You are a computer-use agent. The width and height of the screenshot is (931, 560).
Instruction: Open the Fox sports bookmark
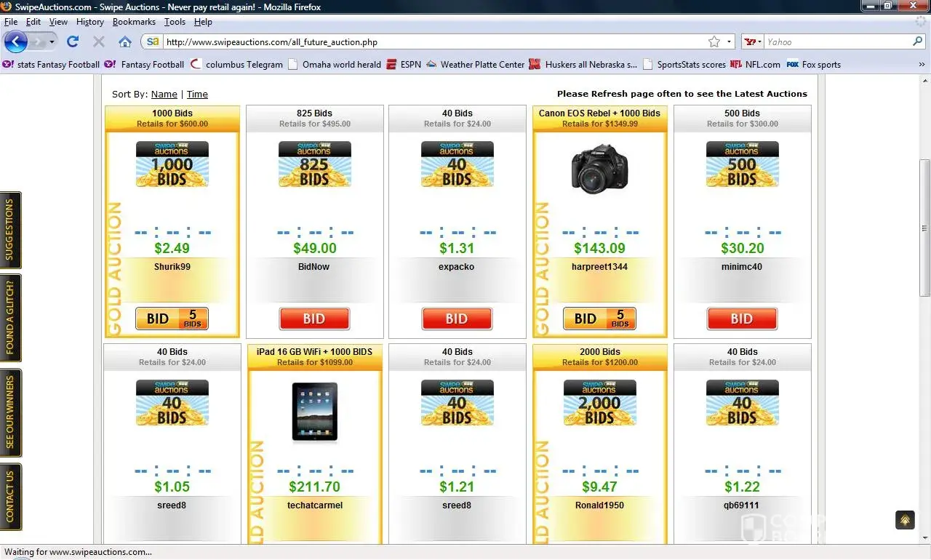814,65
